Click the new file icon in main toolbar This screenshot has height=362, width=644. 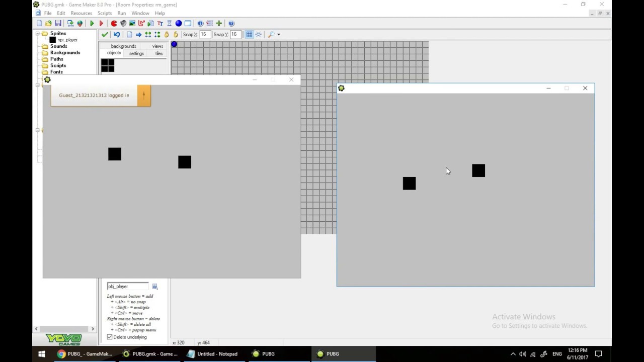39,23
